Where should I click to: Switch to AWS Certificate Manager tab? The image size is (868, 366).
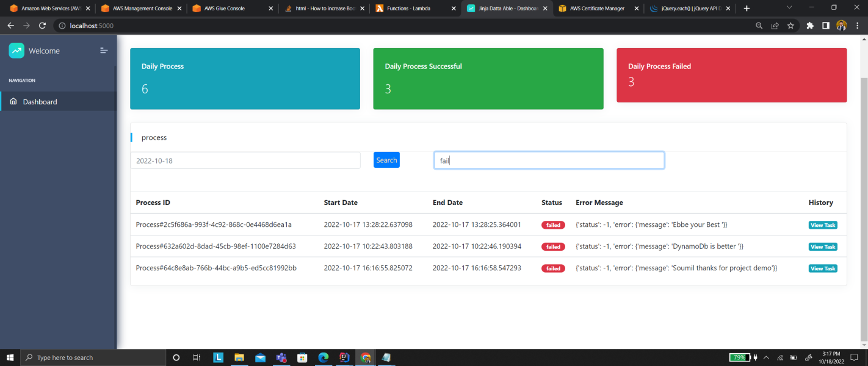tap(599, 9)
